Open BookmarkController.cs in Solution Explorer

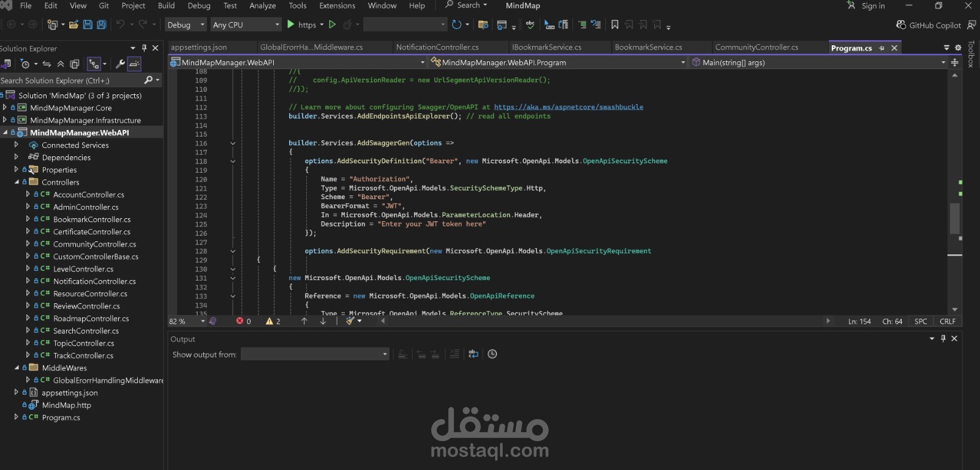click(x=92, y=219)
